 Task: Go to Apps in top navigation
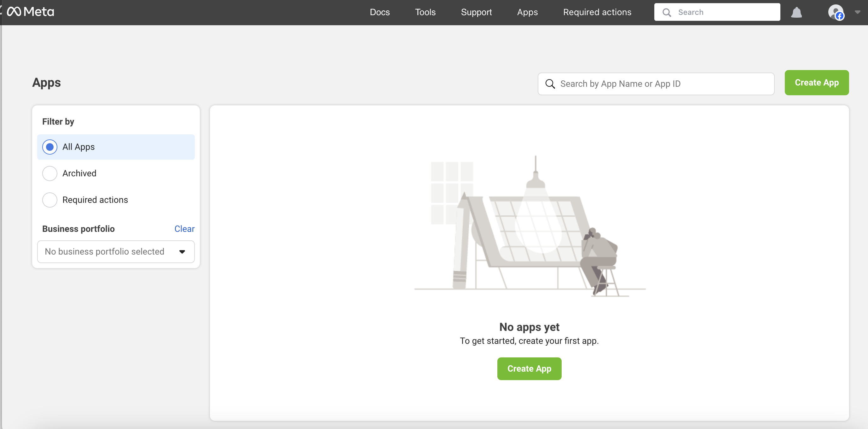[x=527, y=12]
